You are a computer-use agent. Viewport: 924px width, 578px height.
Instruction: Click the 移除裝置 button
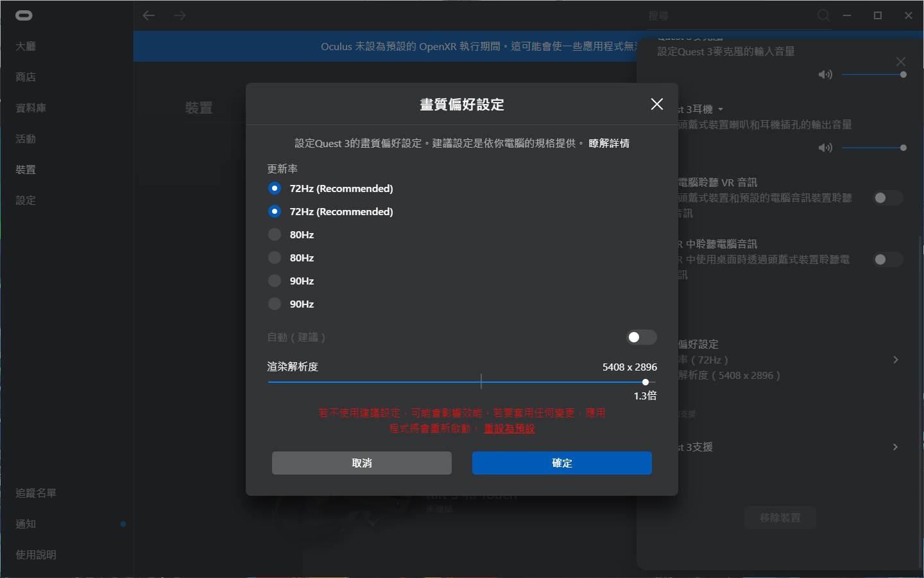click(780, 518)
